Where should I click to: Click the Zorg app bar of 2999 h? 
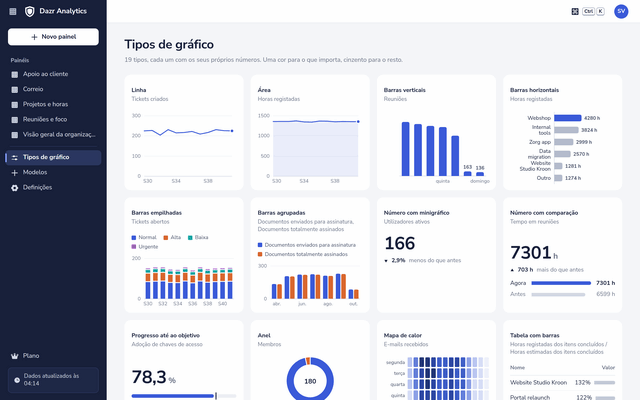coord(563,142)
